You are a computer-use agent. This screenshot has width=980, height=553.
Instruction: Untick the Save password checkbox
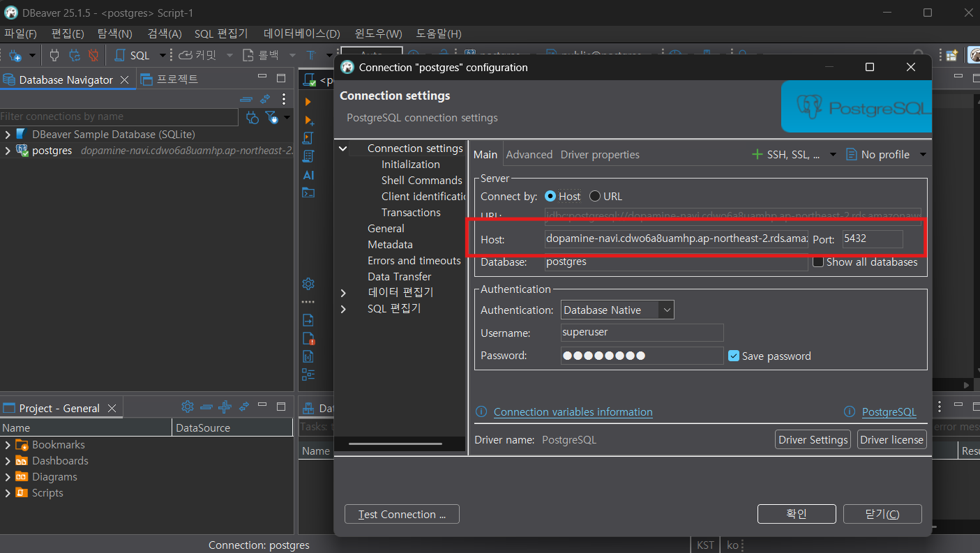[733, 356]
